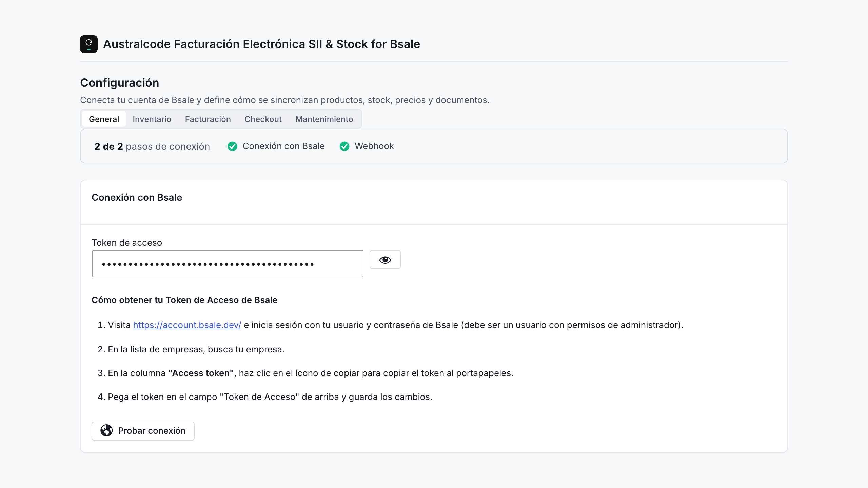
Task: Click the 'Conecta tu cuenta de Bsale' description
Action: tap(284, 100)
